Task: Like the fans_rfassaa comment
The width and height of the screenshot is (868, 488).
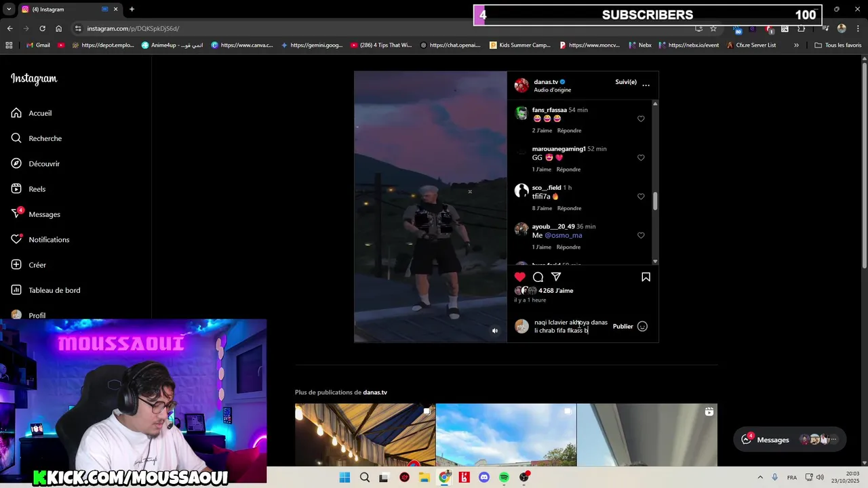Action: [x=641, y=119]
